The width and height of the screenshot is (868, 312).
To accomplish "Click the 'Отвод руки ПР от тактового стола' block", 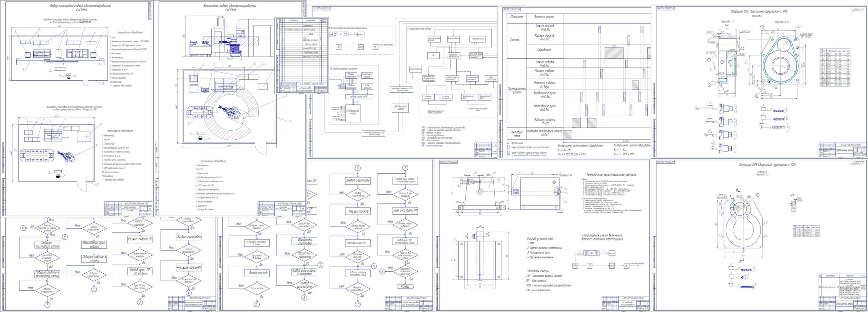I will coord(405,241).
